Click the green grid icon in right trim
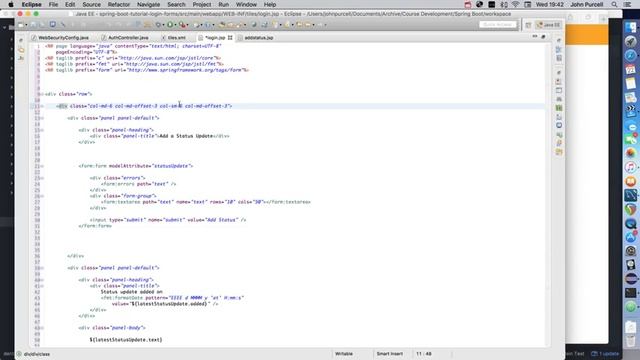 pyautogui.click(x=559, y=108)
